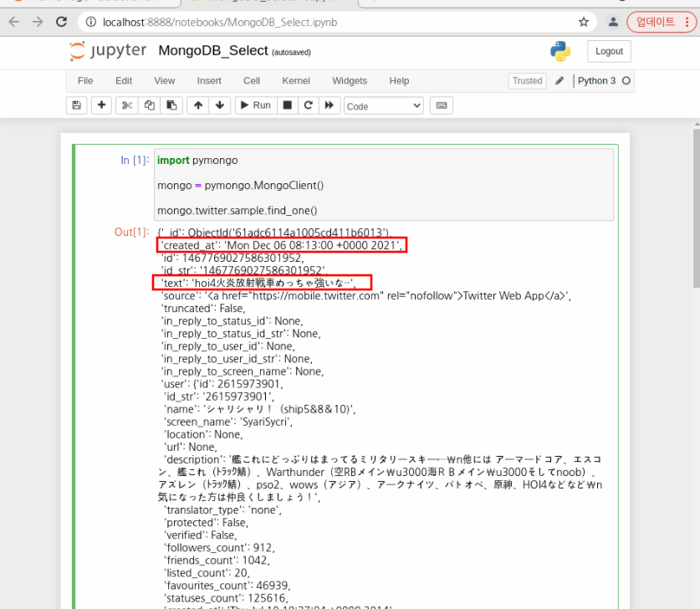Insert a cell below with the plus icon
Screen dimensions: 700x609
tap(102, 105)
